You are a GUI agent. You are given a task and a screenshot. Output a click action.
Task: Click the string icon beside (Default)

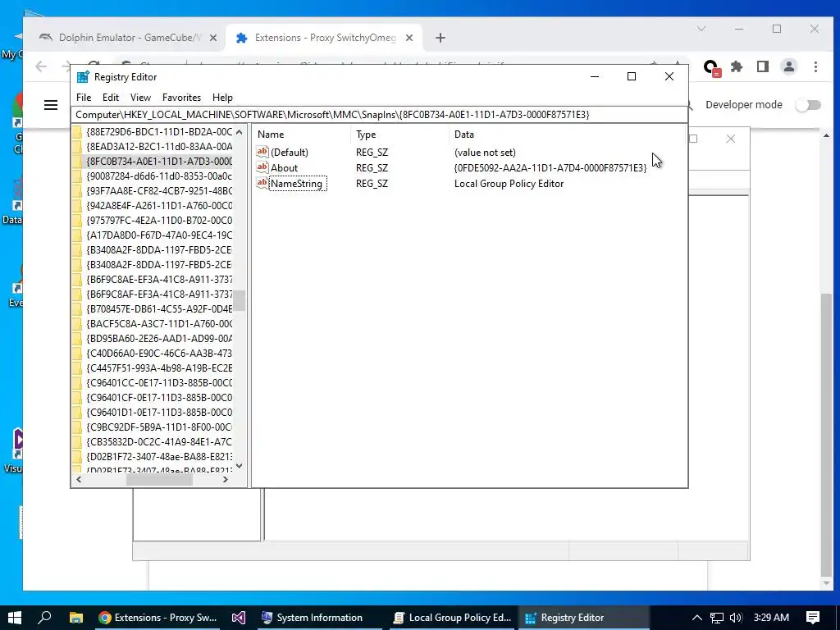pos(262,152)
